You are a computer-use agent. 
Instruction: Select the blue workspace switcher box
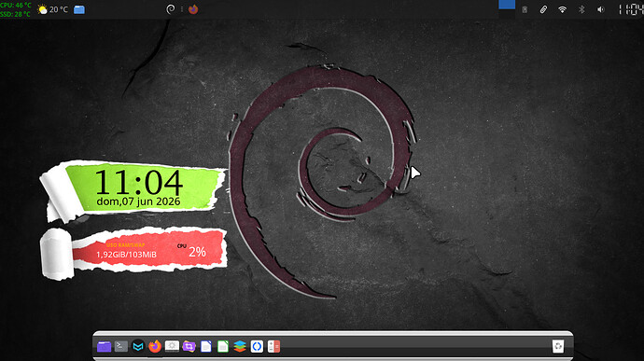pos(507,5)
